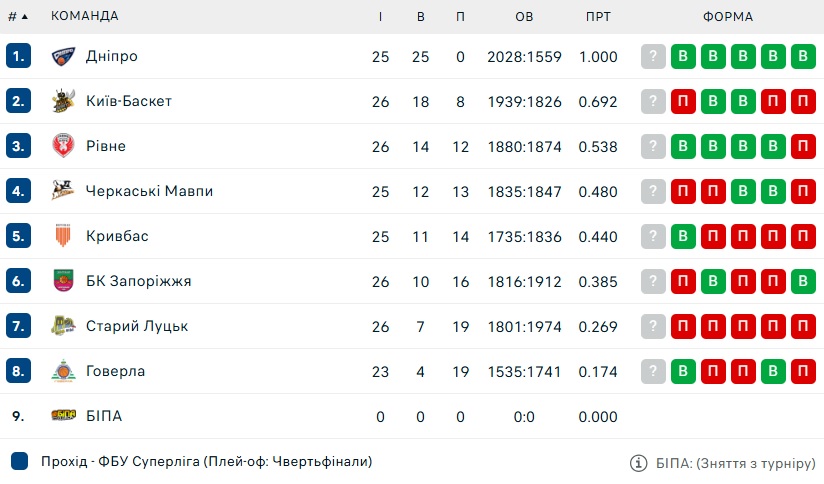Click the БІПА team logo
The height and width of the screenshot is (484, 824).
(x=63, y=416)
